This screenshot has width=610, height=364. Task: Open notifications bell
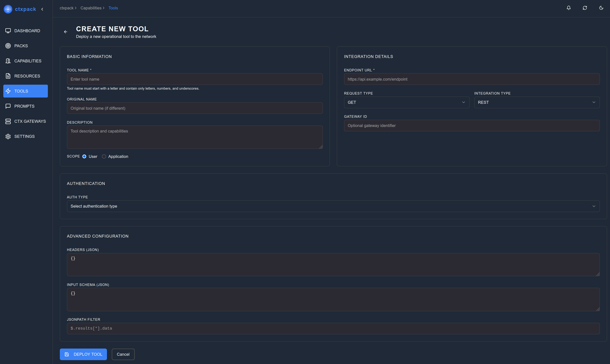tap(569, 8)
